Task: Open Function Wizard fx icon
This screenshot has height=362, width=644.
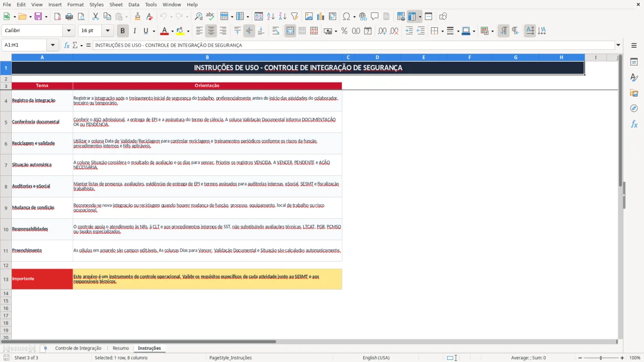Action: (x=67, y=45)
